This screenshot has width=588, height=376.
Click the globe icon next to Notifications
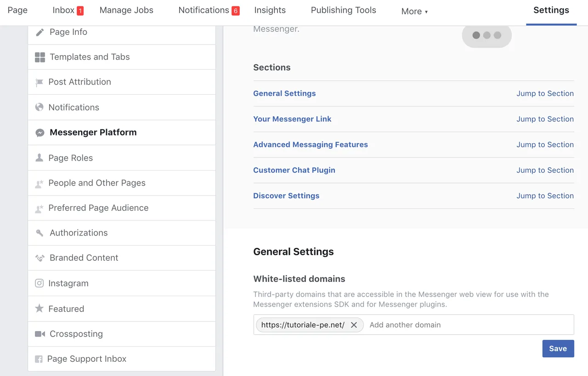[x=40, y=107]
